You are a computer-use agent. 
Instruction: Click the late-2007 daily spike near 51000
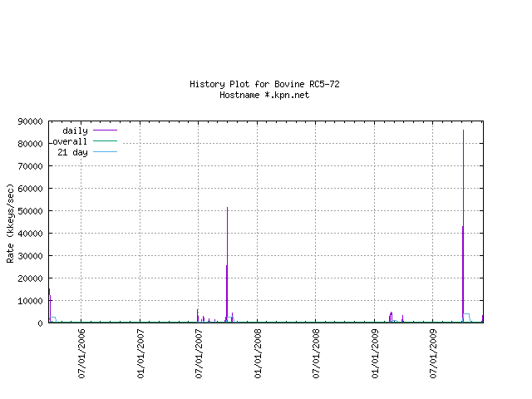227,264
